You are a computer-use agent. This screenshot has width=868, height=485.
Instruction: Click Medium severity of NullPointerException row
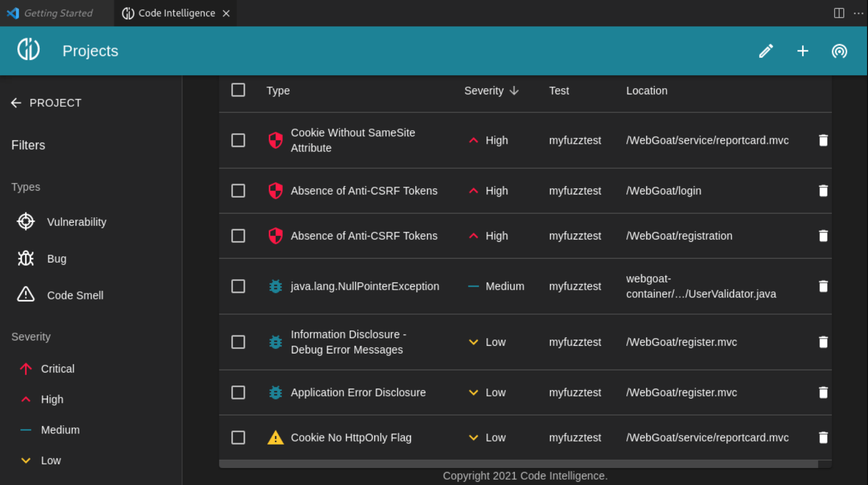coord(505,286)
